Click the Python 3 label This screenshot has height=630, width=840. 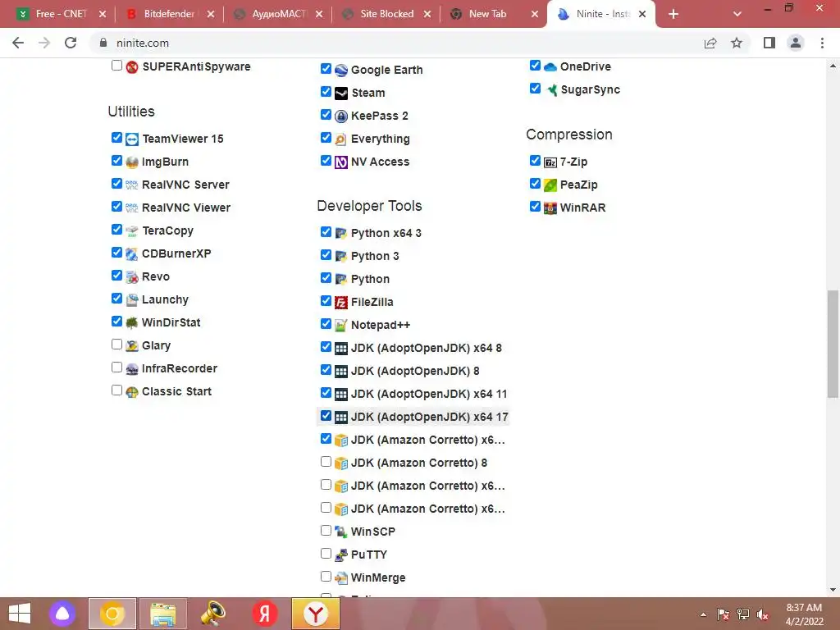coord(375,257)
